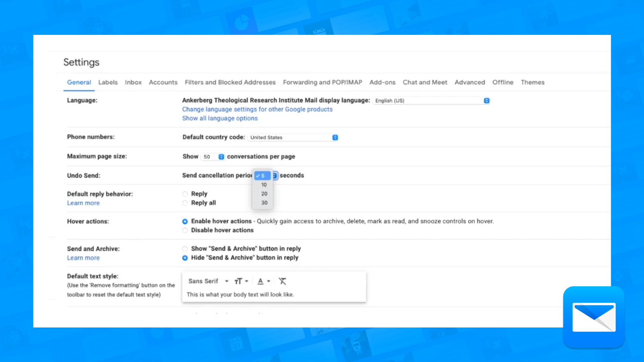Viewport: 644px width, 362px height.
Task: Click "Show all language options"
Action: tap(220, 118)
